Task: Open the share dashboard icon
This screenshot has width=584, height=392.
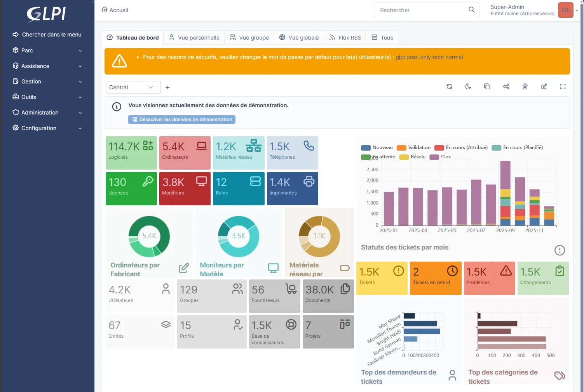Action: pyautogui.click(x=506, y=87)
